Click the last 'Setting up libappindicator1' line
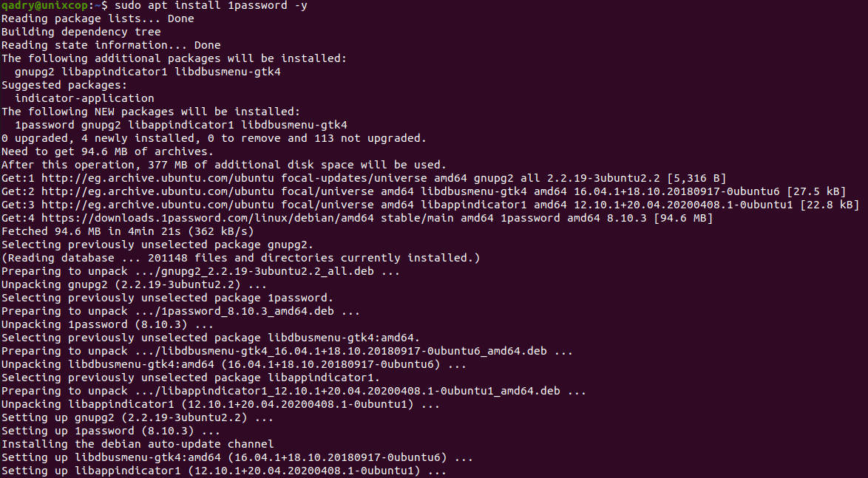 (223, 471)
